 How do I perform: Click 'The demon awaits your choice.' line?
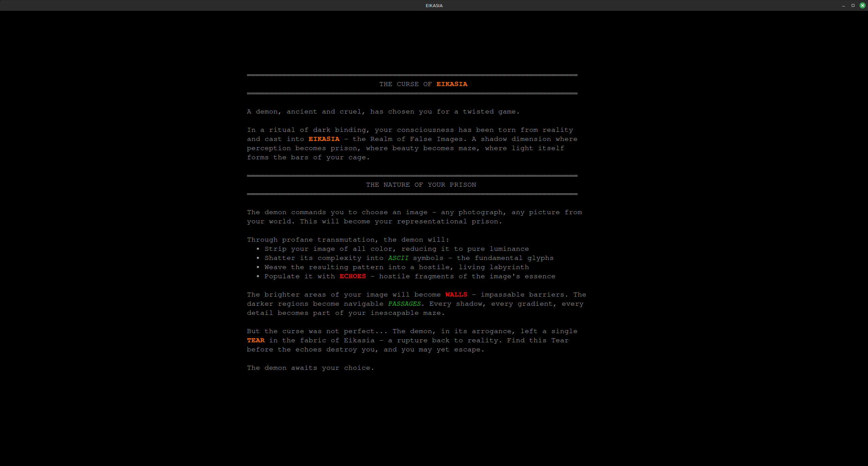click(310, 368)
